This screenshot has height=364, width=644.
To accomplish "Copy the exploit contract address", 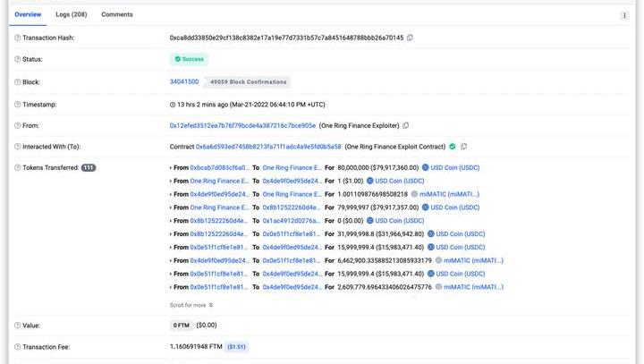I will (x=463, y=147).
